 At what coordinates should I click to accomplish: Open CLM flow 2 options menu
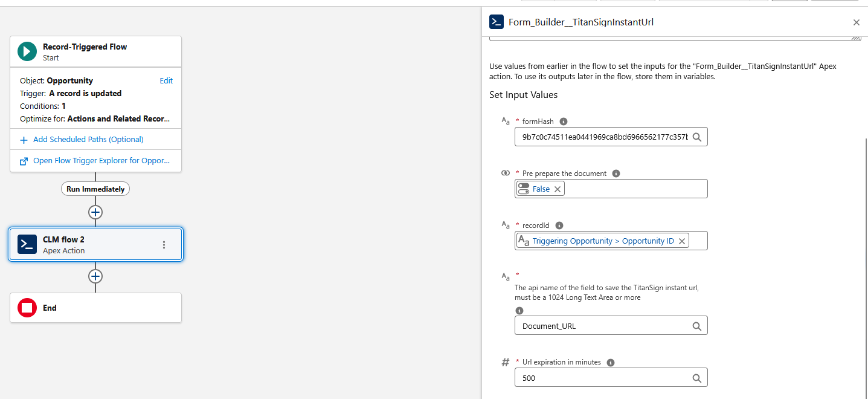[164, 245]
